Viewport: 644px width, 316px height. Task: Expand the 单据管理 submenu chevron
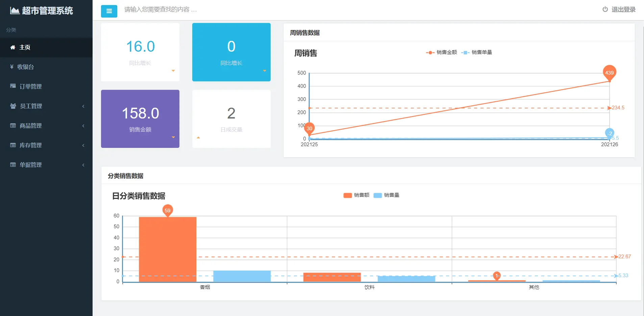click(x=83, y=165)
